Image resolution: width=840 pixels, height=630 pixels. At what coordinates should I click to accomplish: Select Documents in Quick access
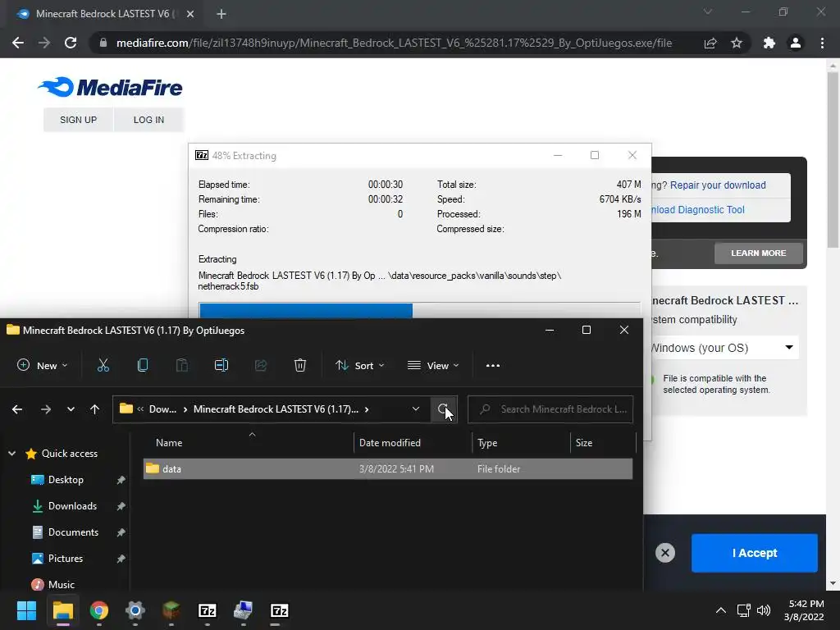pos(73,532)
